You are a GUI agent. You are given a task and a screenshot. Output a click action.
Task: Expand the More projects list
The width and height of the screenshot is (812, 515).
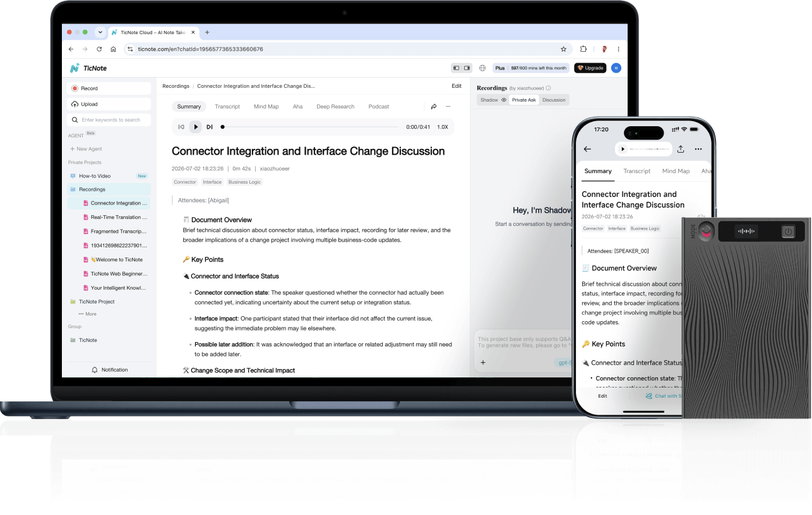pyautogui.click(x=88, y=314)
